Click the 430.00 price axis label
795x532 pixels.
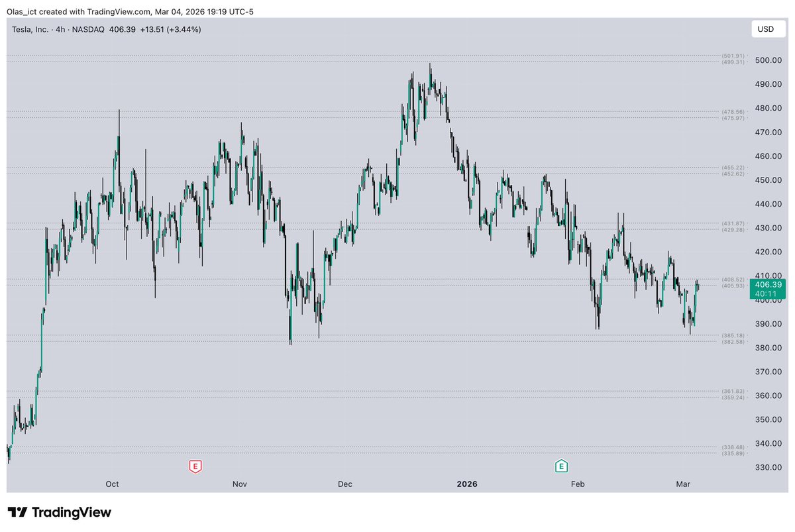[767, 228]
